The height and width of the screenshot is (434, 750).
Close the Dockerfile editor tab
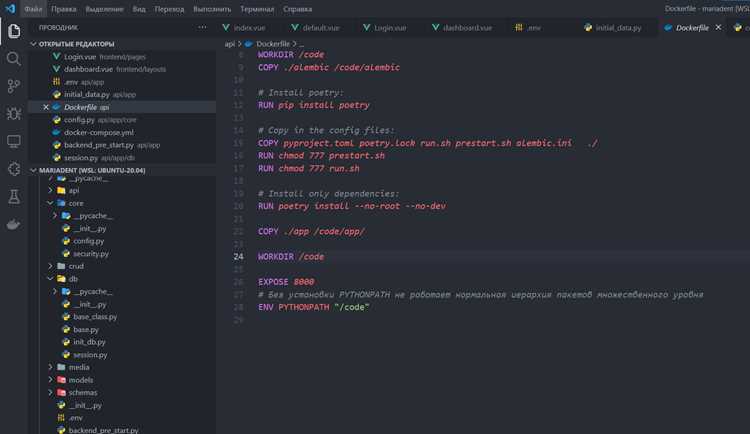coord(718,28)
